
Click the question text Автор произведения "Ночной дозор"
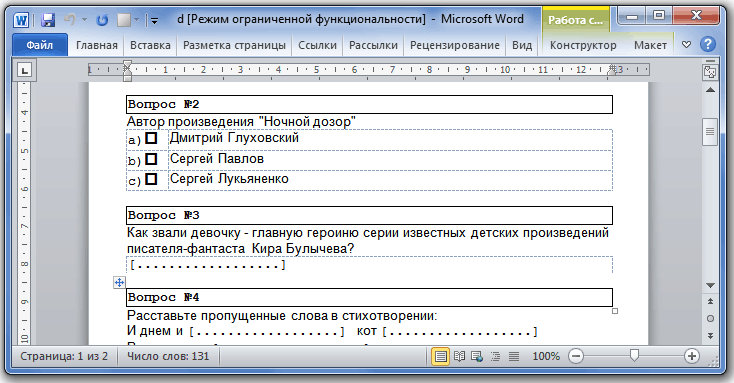pos(241,122)
